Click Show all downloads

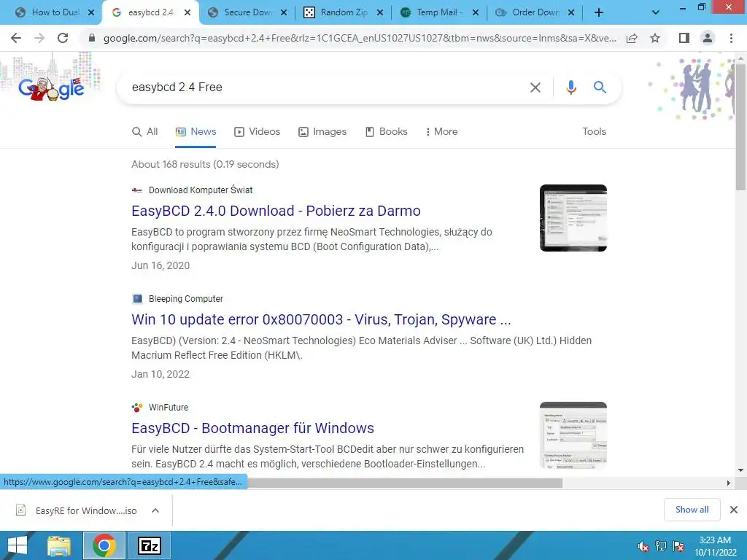692,510
